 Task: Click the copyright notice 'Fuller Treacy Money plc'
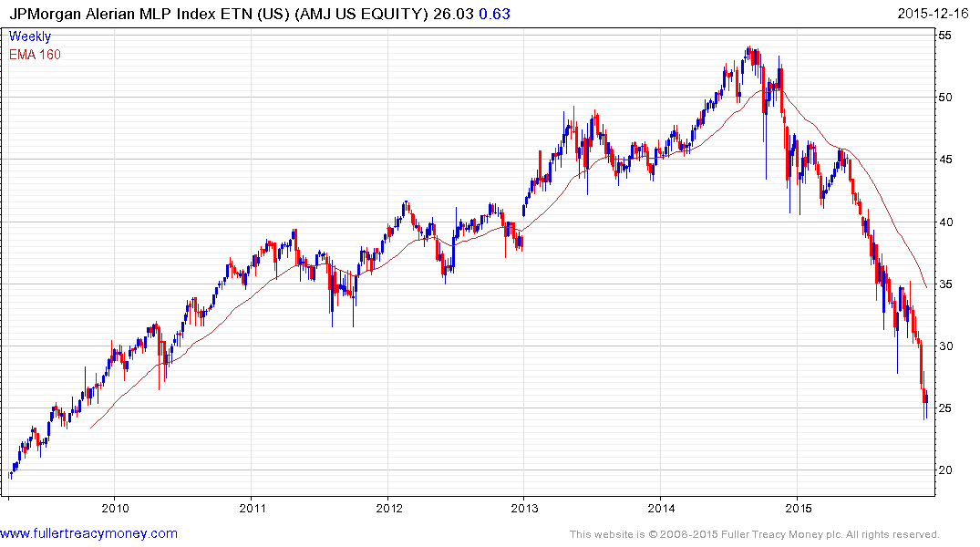coord(780,534)
